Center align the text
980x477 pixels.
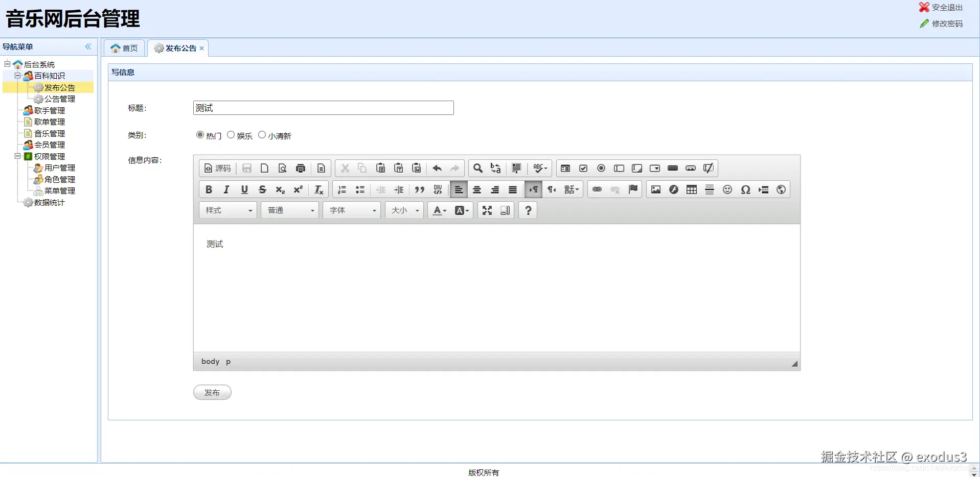[x=477, y=189]
